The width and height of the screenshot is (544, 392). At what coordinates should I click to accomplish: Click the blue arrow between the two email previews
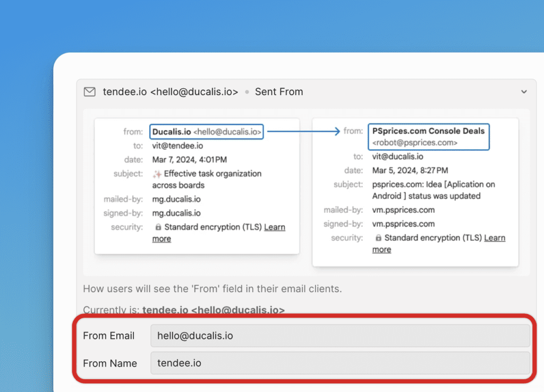303,131
